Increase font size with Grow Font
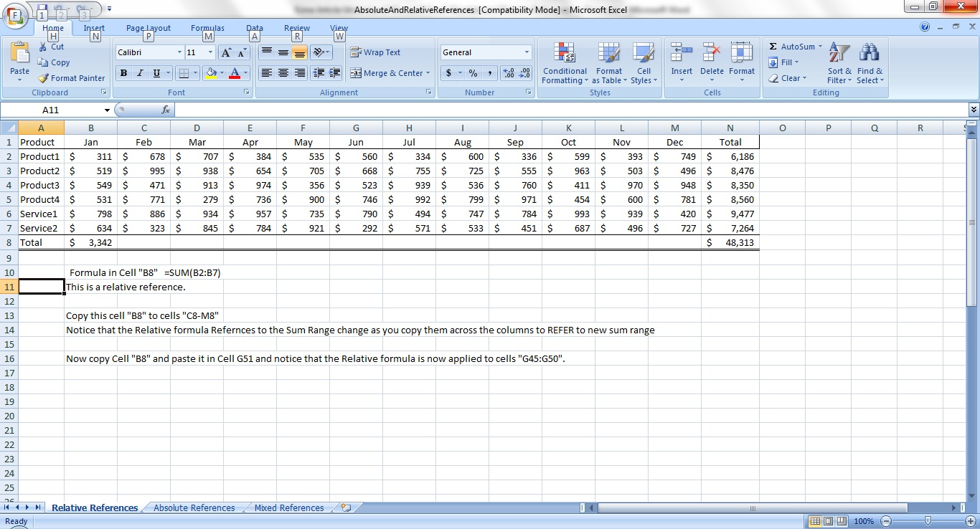Image resolution: width=980 pixels, height=529 pixels. click(x=225, y=52)
